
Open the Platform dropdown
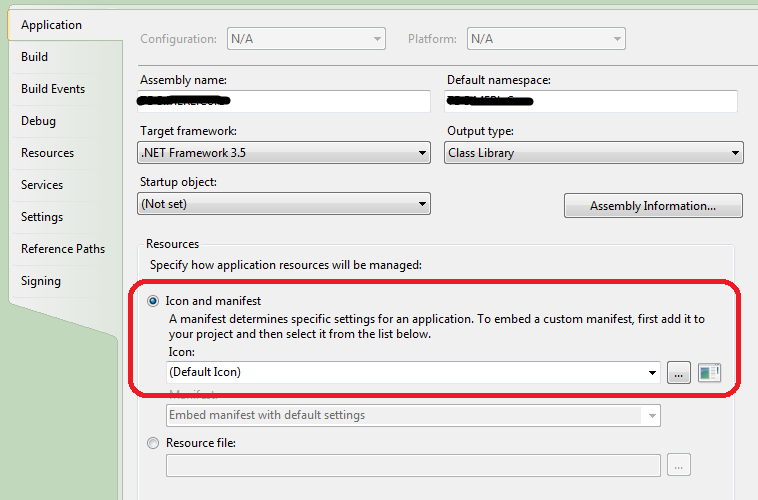pos(546,39)
